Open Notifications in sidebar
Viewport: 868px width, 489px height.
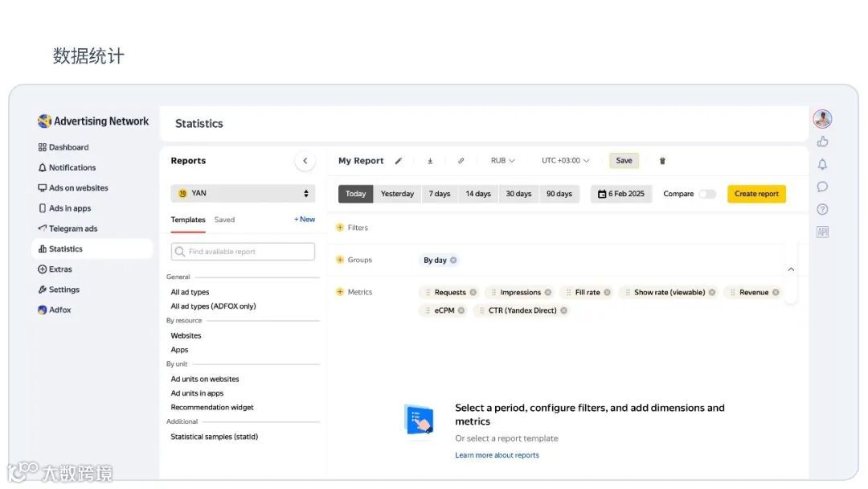pyautogui.click(x=67, y=168)
